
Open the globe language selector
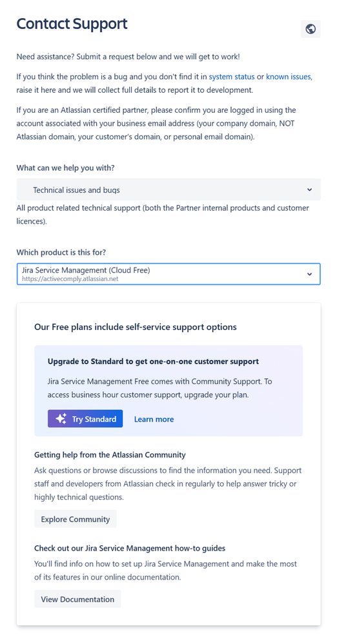[x=311, y=29]
